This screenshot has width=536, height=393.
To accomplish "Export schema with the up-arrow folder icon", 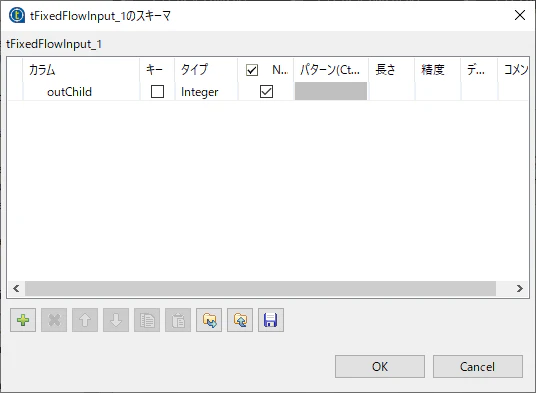I will click(240, 320).
